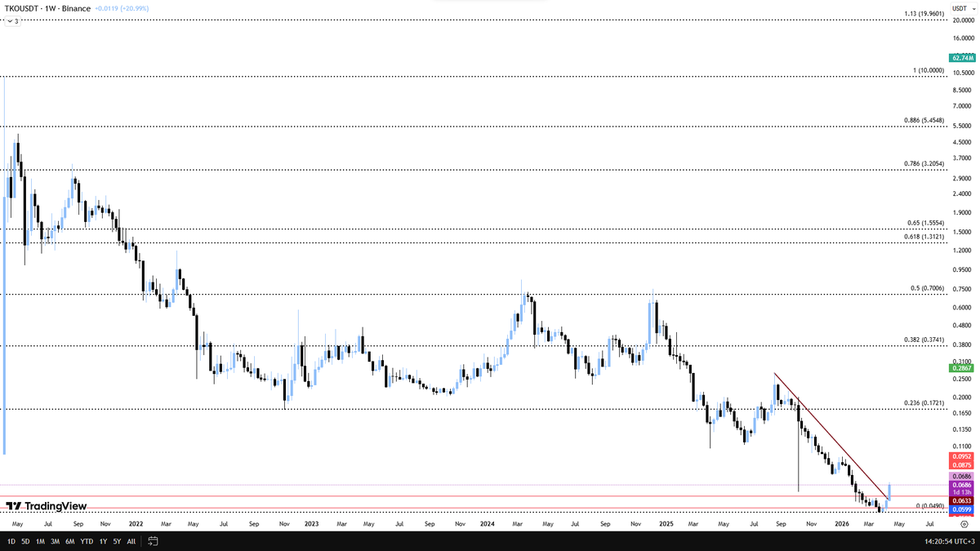The width and height of the screenshot is (980, 551).
Task: Click the 7.0000 tick on the price scale
Action: (x=960, y=106)
